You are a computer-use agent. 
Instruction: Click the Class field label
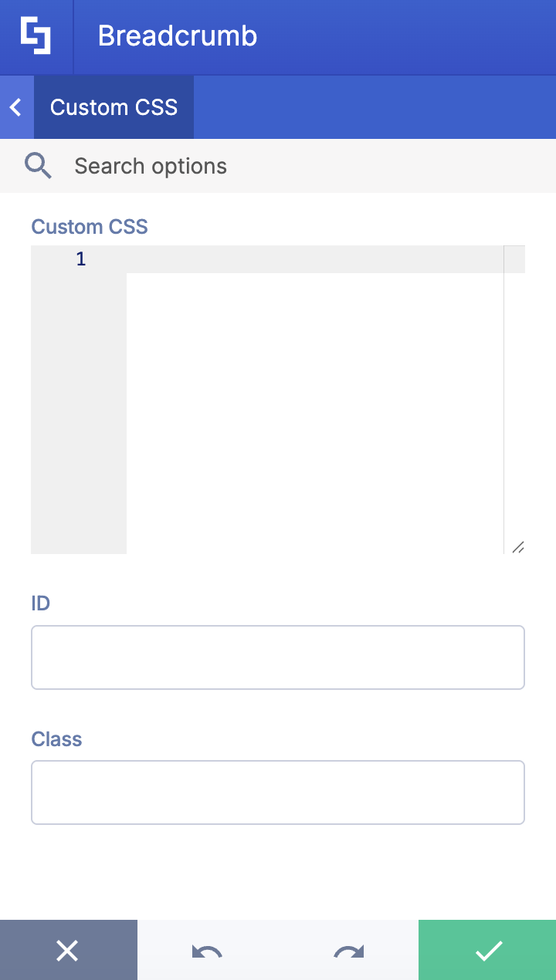pos(56,738)
